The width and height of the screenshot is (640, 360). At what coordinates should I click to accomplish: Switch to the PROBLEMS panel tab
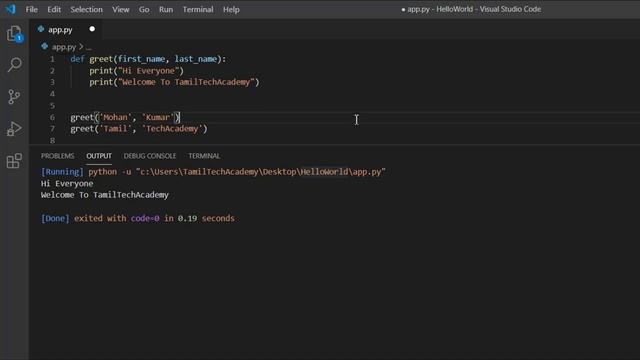[58, 156]
